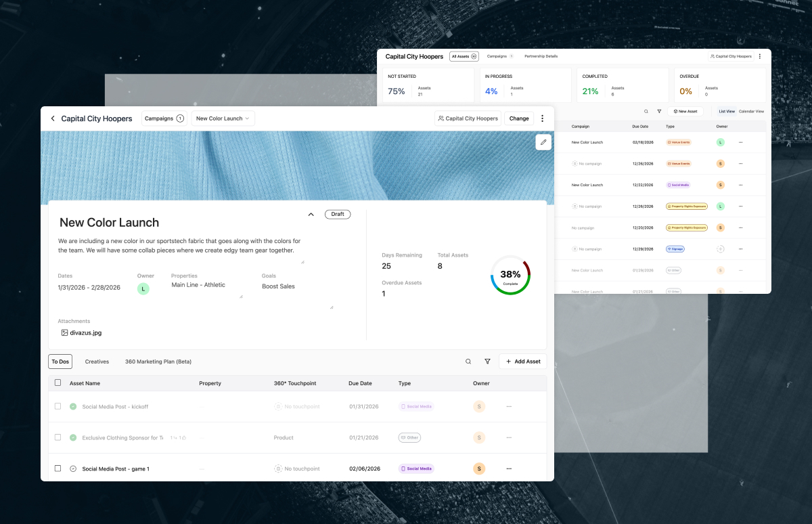Click the Draft status badge
Viewport: 812px width, 524px height.
(x=337, y=214)
